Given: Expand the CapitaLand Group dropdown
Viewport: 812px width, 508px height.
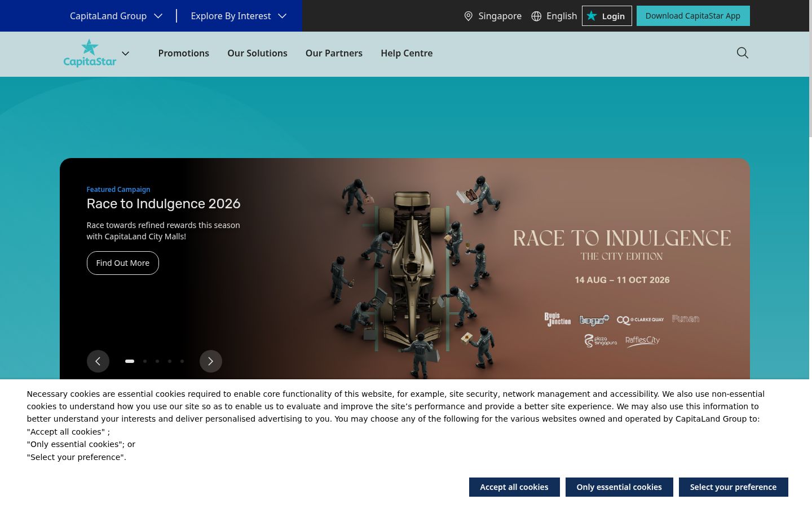Looking at the screenshot, I should click(x=116, y=16).
